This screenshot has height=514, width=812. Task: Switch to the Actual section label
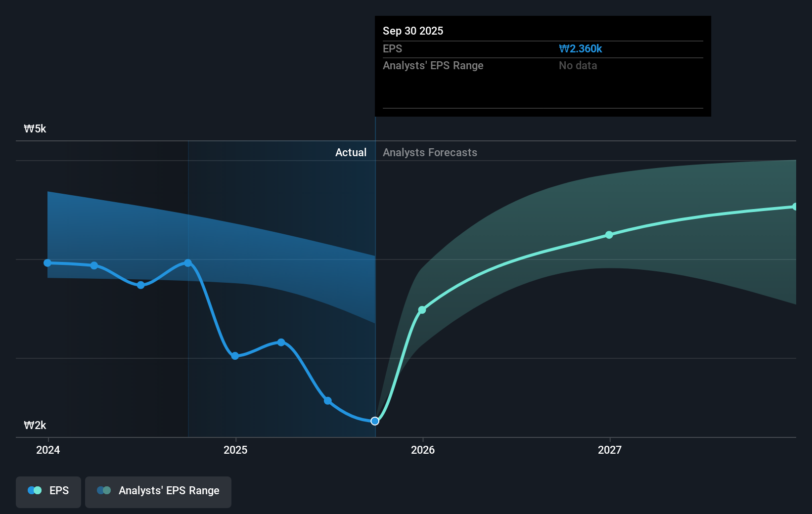point(351,152)
